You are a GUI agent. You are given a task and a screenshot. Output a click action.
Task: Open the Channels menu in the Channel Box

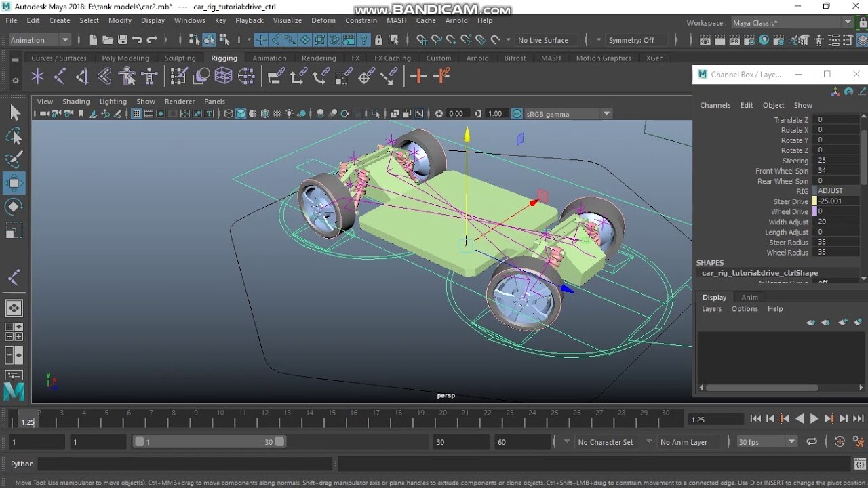click(717, 105)
